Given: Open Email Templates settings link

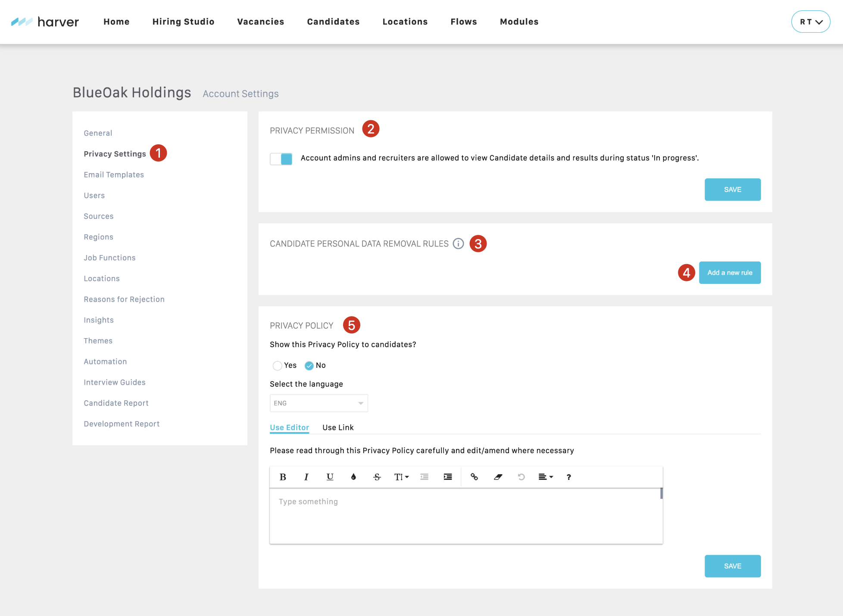Looking at the screenshot, I should 114,174.
